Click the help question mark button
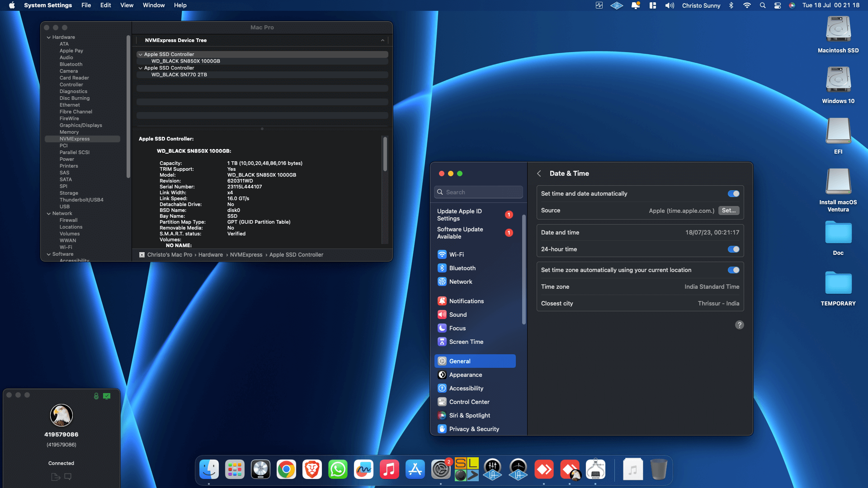Screen dimensions: 868x488 click(x=740, y=325)
